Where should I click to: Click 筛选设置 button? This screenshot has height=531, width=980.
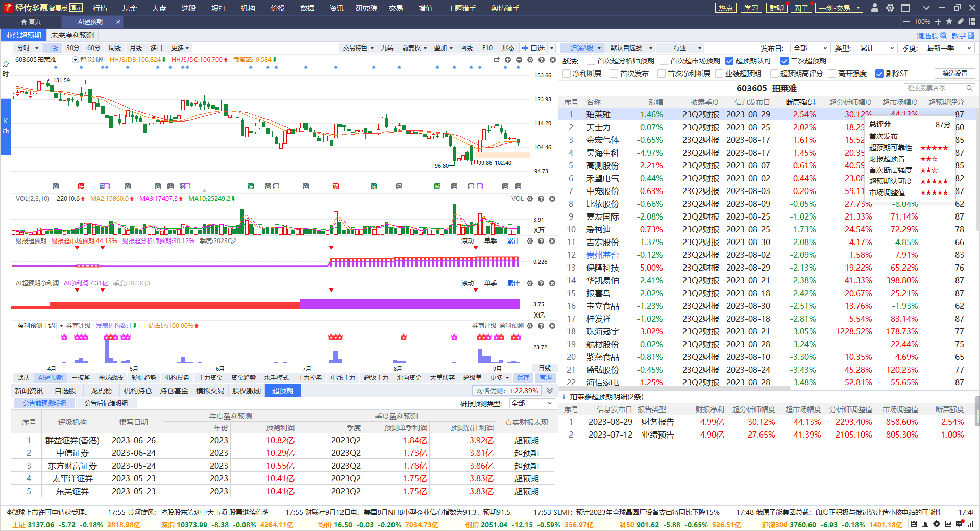point(955,74)
